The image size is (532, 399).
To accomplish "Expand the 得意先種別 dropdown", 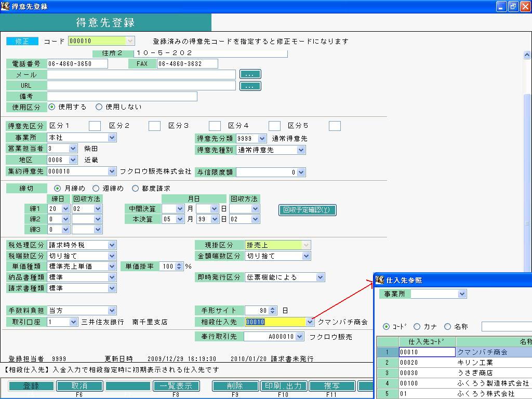I will 301,150.
